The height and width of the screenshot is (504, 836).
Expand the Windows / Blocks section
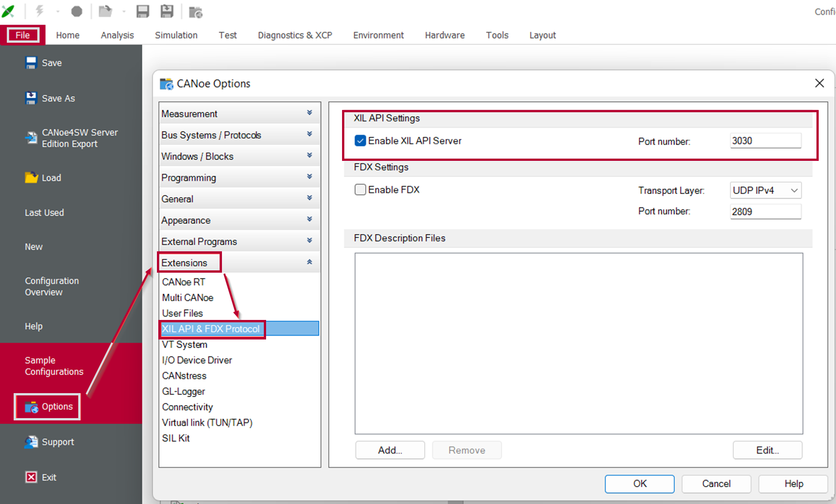[x=239, y=156]
